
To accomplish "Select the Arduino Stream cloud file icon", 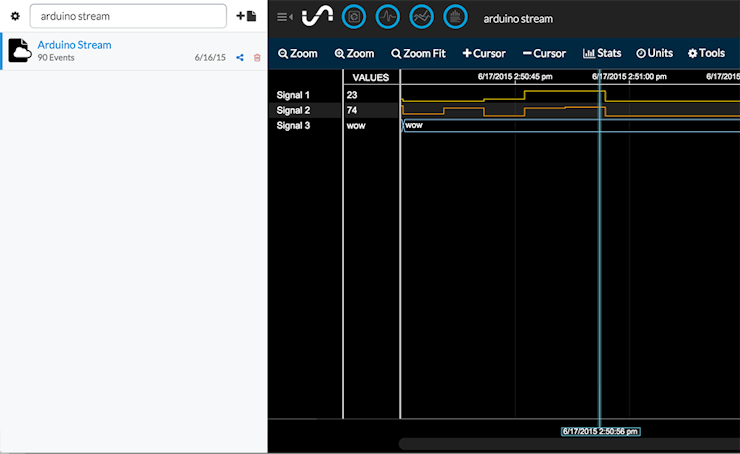I will click(20, 50).
